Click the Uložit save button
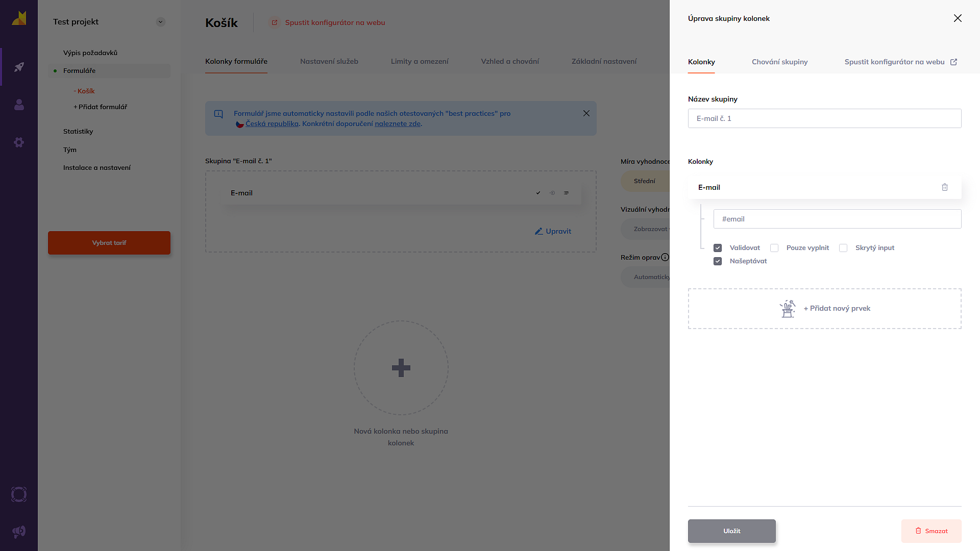 coord(731,531)
